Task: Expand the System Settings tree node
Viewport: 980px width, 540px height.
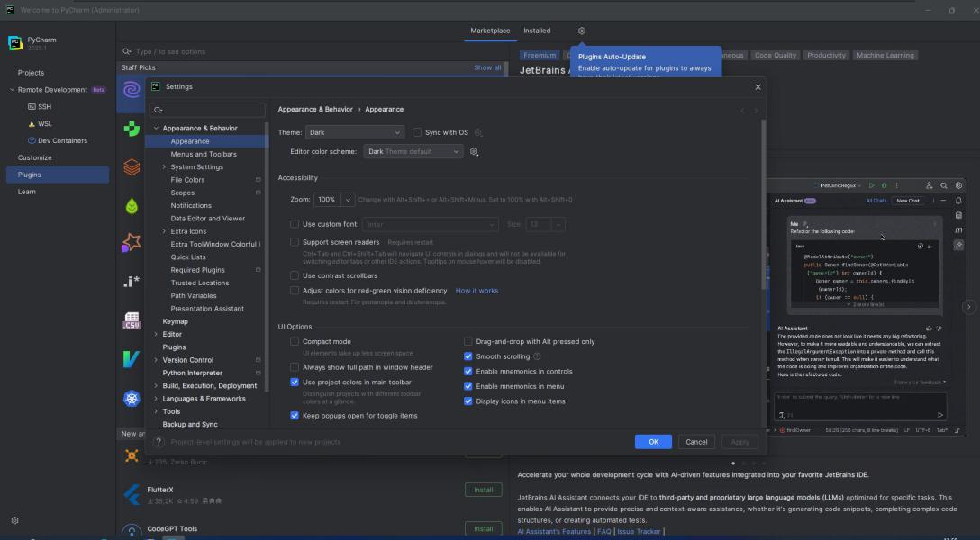Action: tap(164, 167)
